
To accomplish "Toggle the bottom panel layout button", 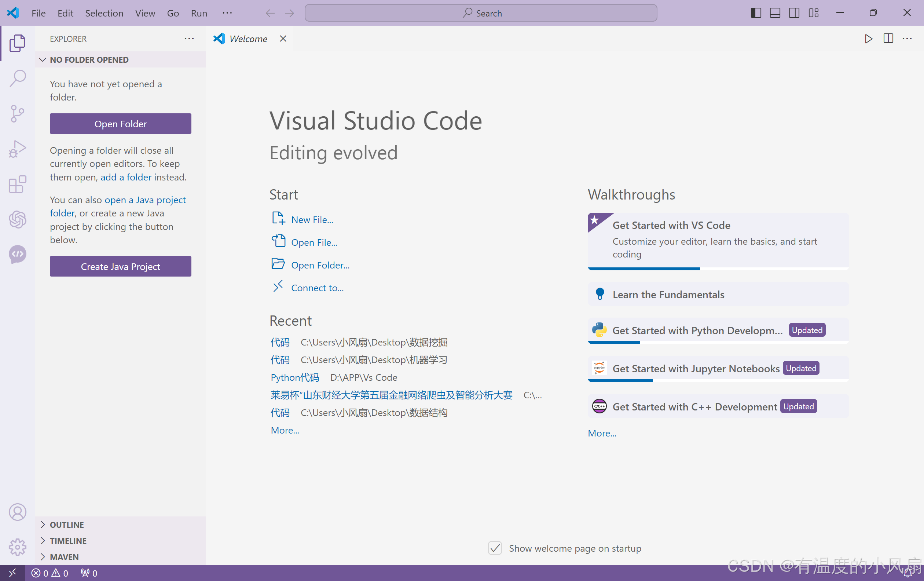I will click(x=775, y=13).
